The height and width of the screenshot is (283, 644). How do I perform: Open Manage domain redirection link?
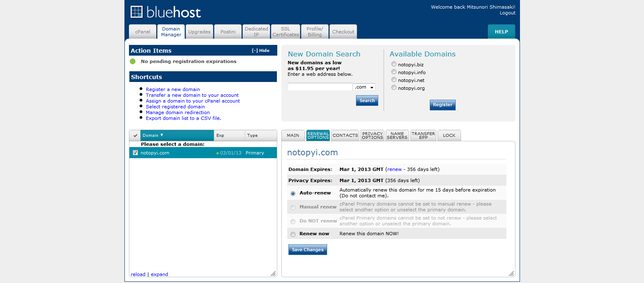(178, 112)
